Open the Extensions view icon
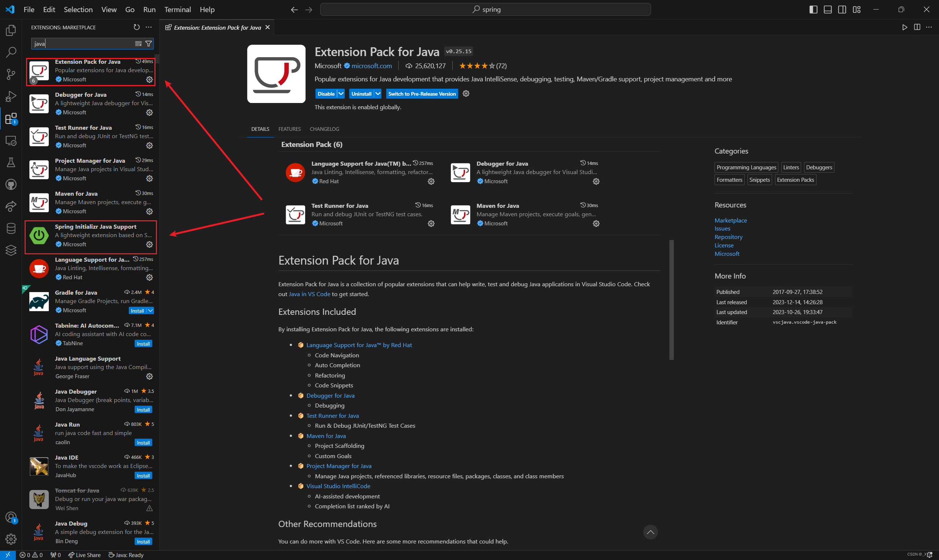 point(11,118)
